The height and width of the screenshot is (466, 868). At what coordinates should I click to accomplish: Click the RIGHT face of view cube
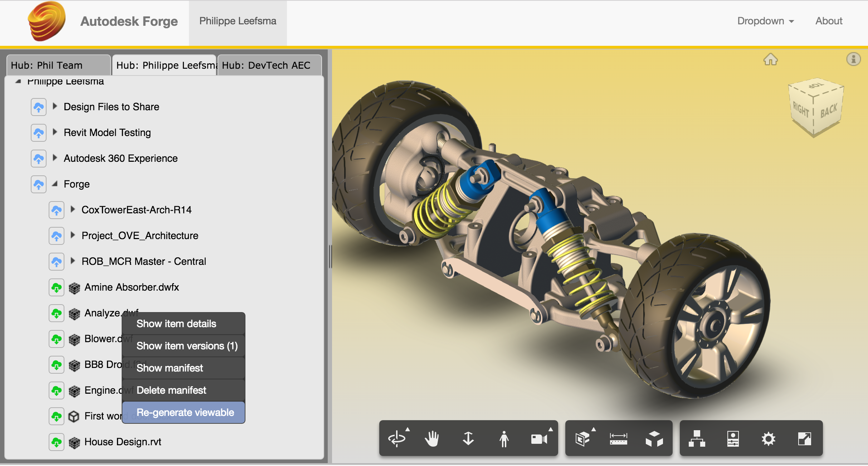coord(801,110)
